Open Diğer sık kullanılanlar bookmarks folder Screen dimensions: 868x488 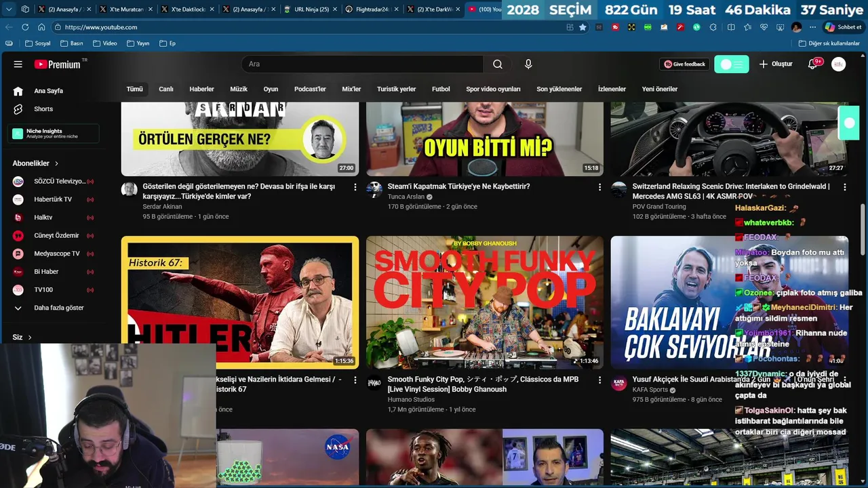(829, 43)
